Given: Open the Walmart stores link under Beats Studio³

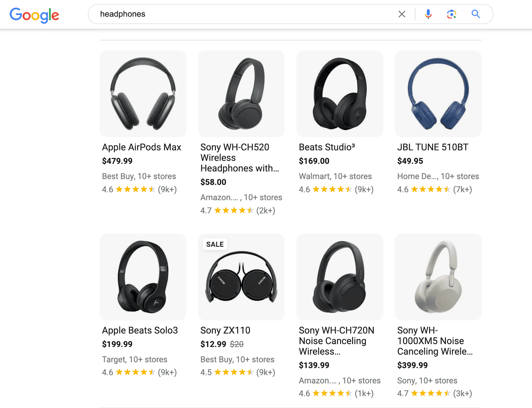Looking at the screenshot, I should pos(335,176).
